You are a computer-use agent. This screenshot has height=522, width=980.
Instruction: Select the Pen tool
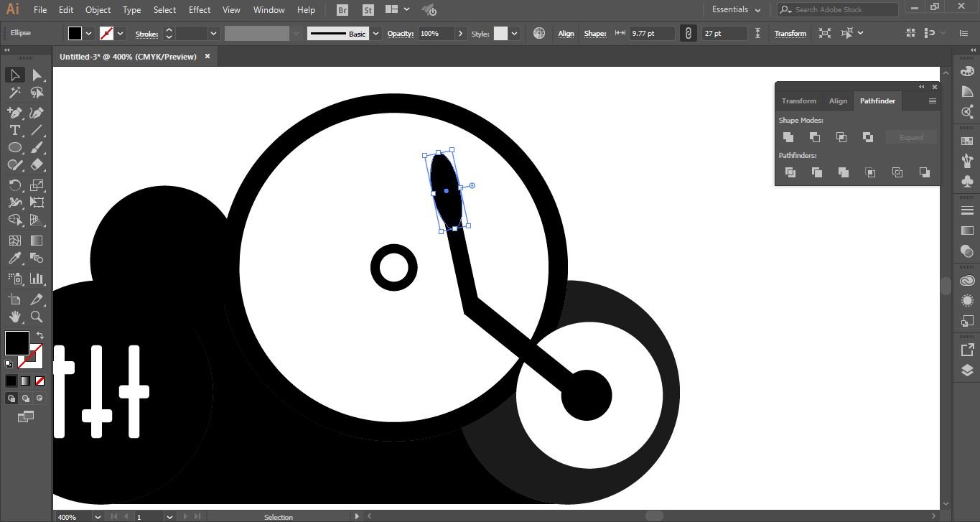tap(14, 113)
